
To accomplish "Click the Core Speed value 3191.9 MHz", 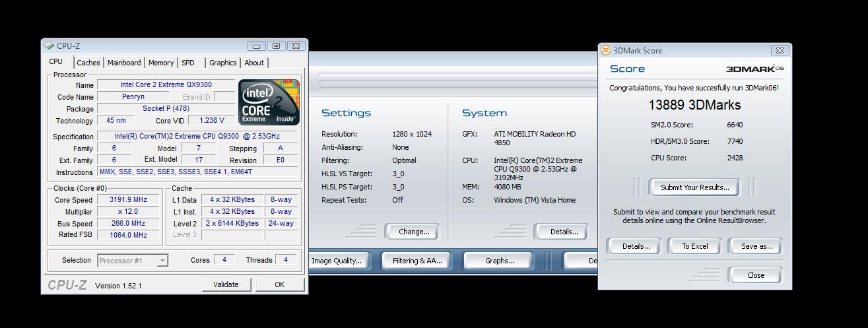I will click(128, 199).
